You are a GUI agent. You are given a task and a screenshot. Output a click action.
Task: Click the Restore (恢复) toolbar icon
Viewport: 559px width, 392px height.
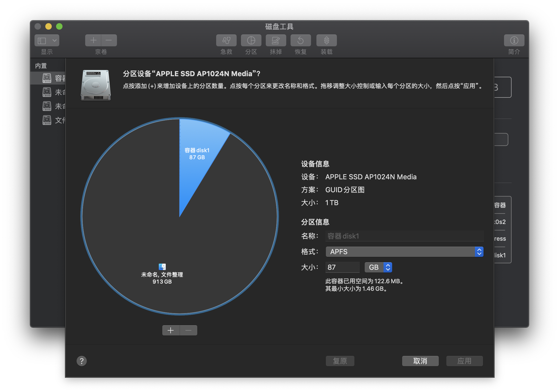(x=301, y=40)
